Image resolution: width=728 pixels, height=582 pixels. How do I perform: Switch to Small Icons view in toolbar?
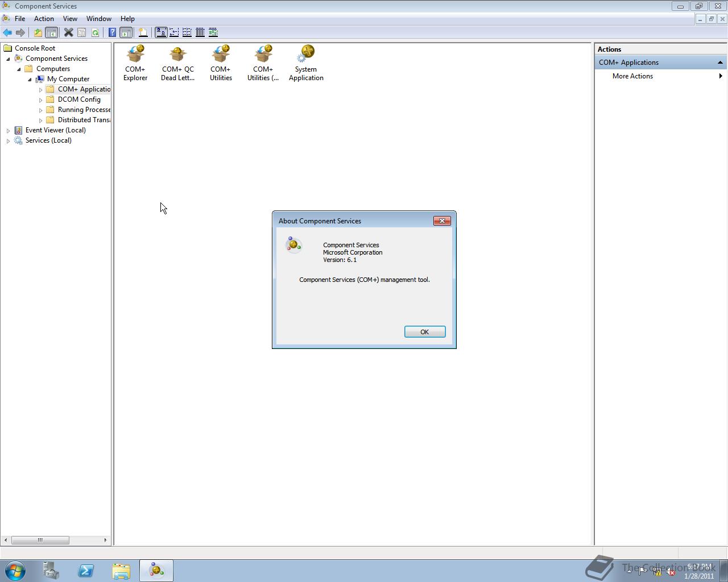(x=174, y=32)
